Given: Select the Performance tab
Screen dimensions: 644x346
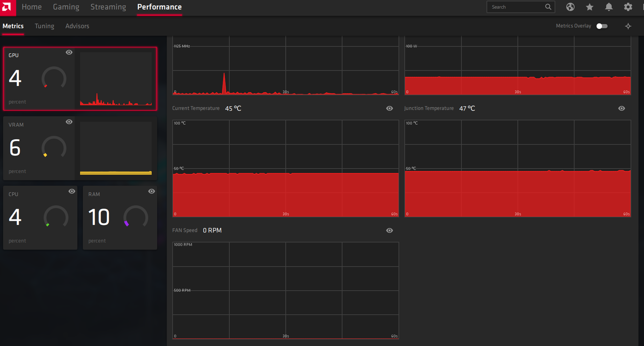Looking at the screenshot, I should click(x=160, y=7).
